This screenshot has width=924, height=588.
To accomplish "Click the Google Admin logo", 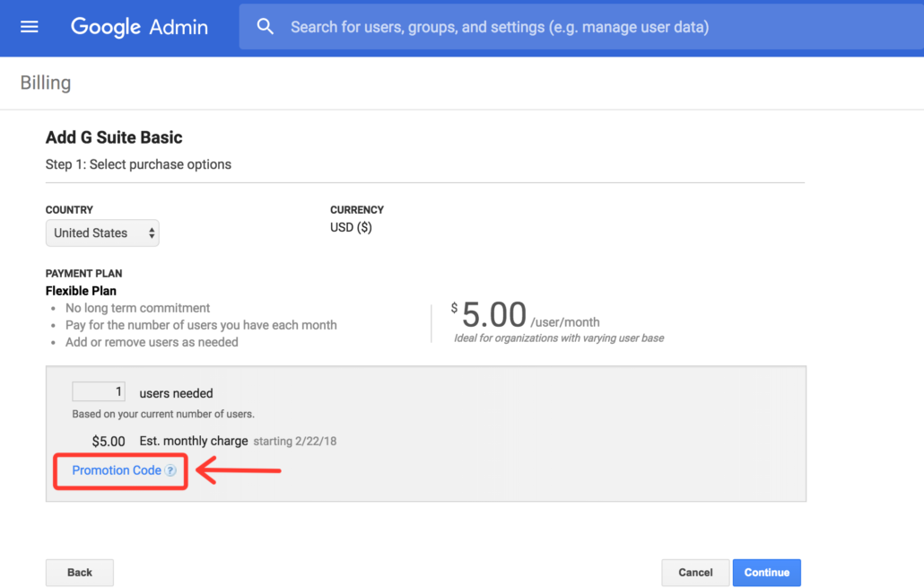I will click(139, 27).
